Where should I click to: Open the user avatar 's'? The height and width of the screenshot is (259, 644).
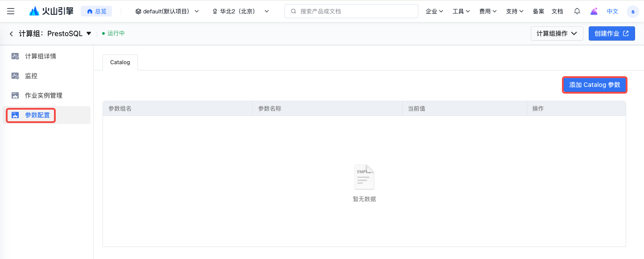tap(633, 12)
